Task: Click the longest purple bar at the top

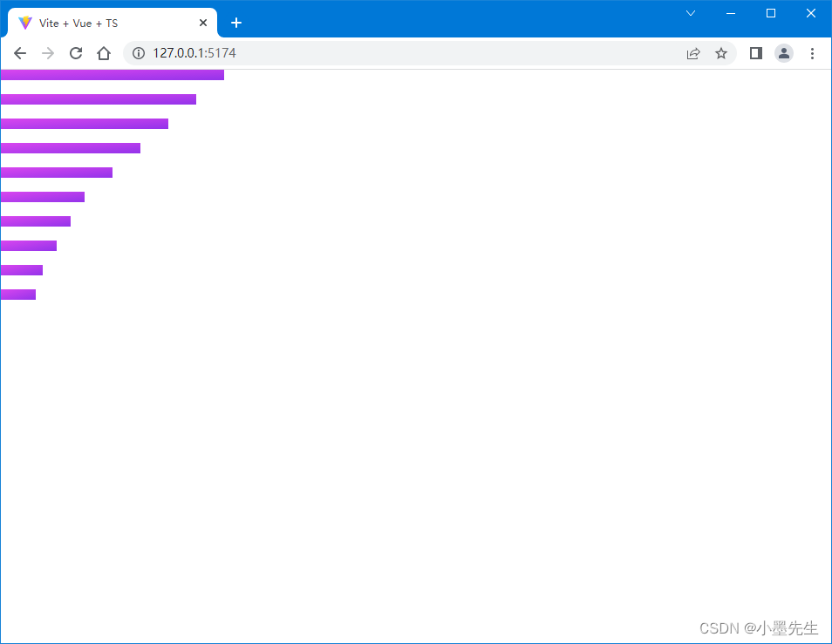Action: pos(112,75)
